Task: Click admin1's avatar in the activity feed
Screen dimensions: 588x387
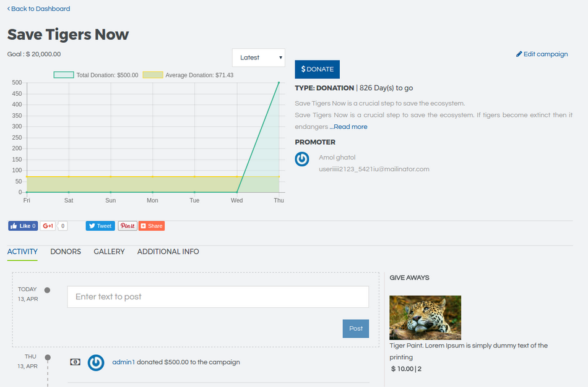Action: (x=96, y=362)
